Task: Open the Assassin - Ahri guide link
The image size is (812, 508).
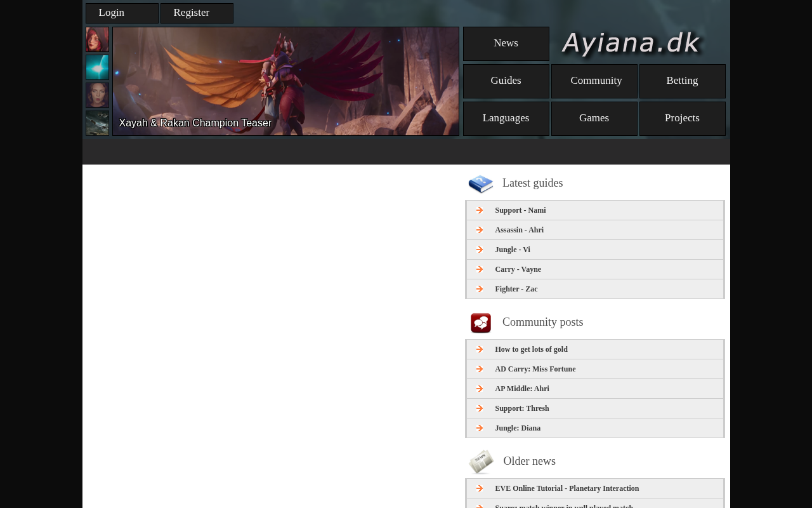Action: (520, 230)
